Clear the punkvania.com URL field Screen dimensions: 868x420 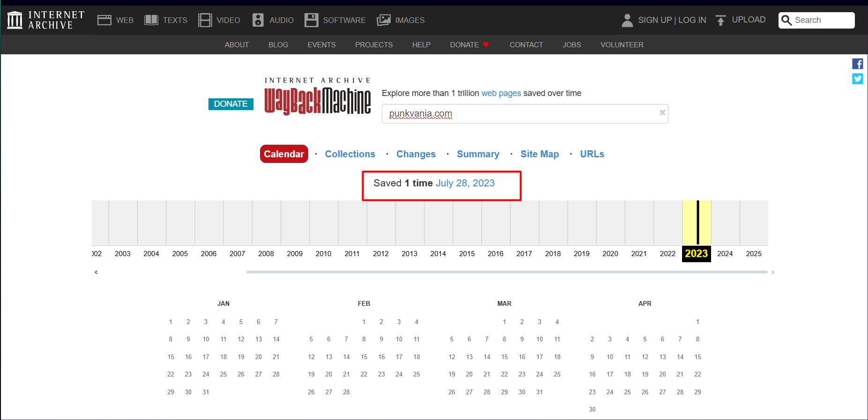point(662,113)
